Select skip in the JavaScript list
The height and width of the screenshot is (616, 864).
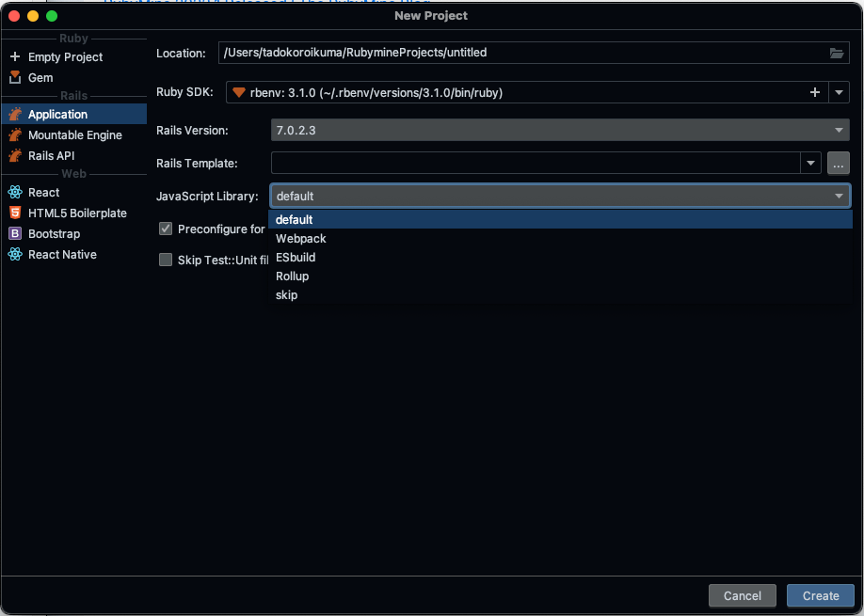point(560,294)
